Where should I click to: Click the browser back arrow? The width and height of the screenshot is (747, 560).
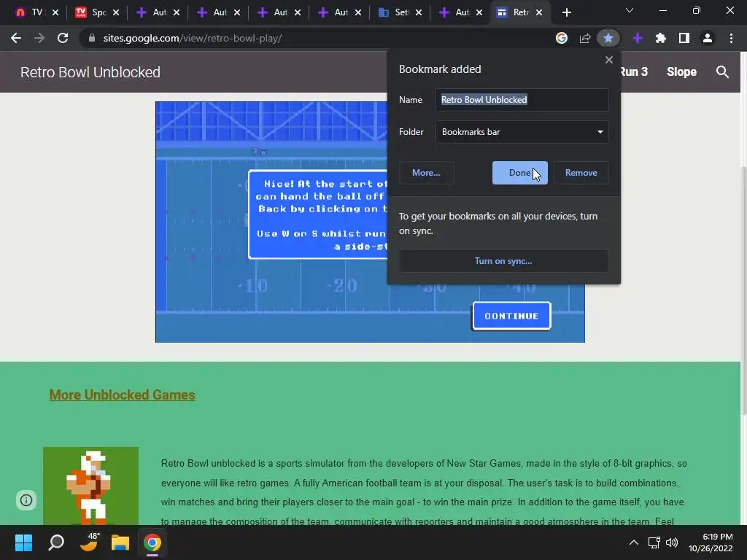[16, 38]
